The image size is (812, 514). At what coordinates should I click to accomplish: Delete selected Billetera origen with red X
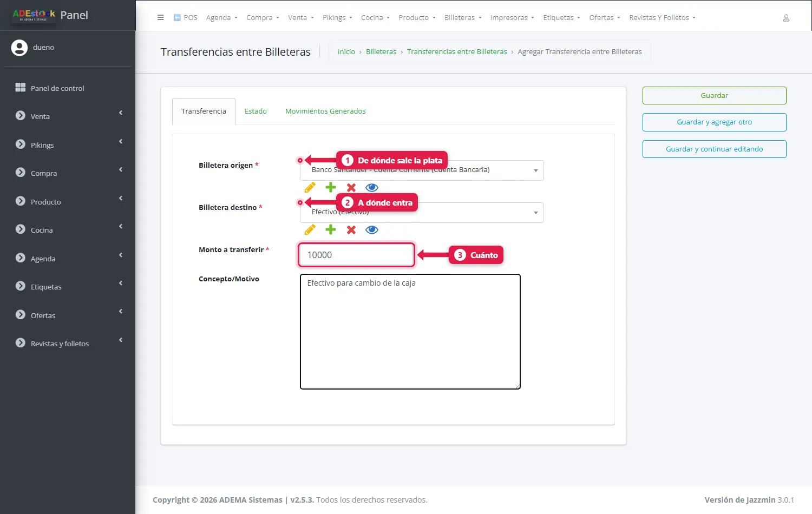[351, 188]
